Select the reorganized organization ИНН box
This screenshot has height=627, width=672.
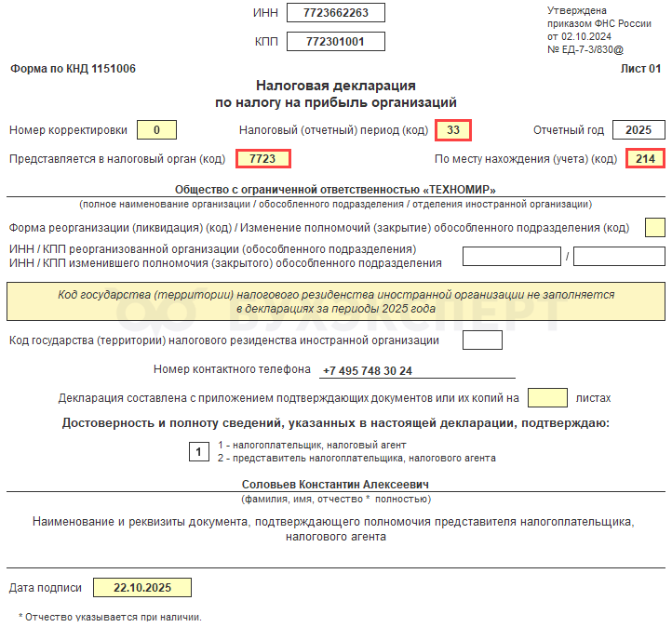coord(512,256)
